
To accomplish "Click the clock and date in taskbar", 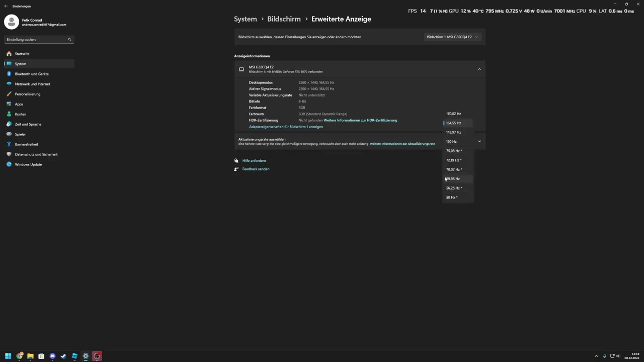I will tap(632, 356).
